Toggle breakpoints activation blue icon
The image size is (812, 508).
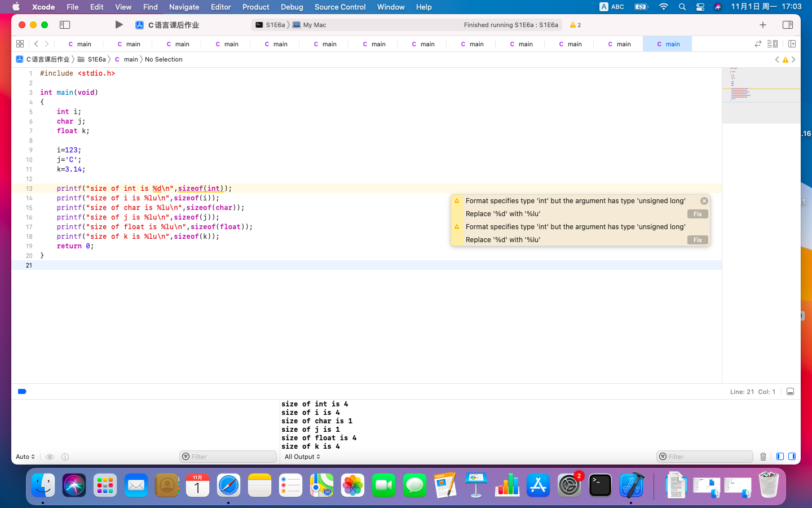tap(22, 391)
